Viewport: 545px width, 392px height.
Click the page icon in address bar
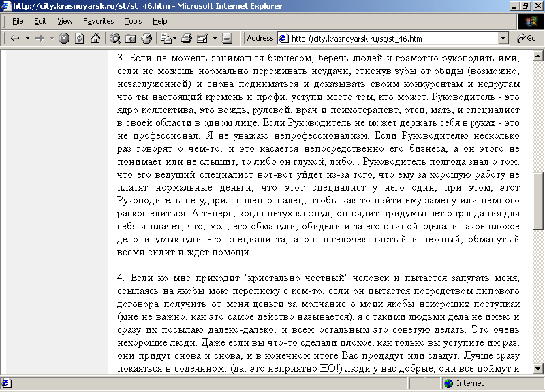click(284, 38)
